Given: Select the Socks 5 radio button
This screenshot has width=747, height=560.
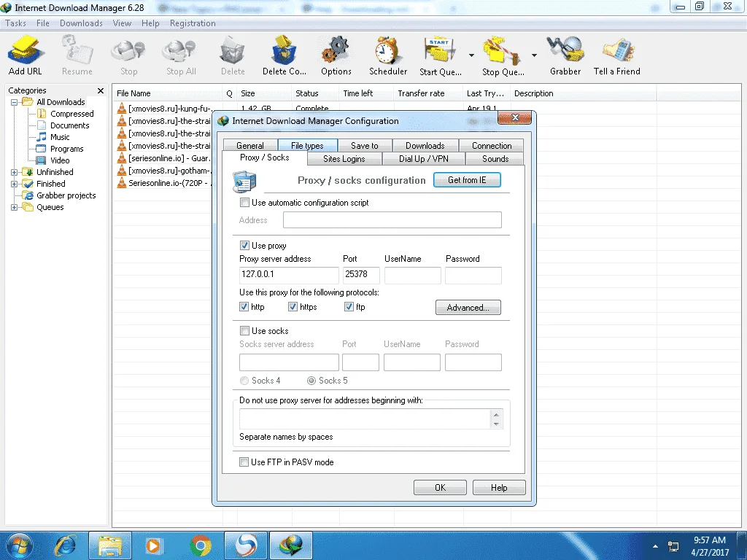Looking at the screenshot, I should click(x=311, y=381).
